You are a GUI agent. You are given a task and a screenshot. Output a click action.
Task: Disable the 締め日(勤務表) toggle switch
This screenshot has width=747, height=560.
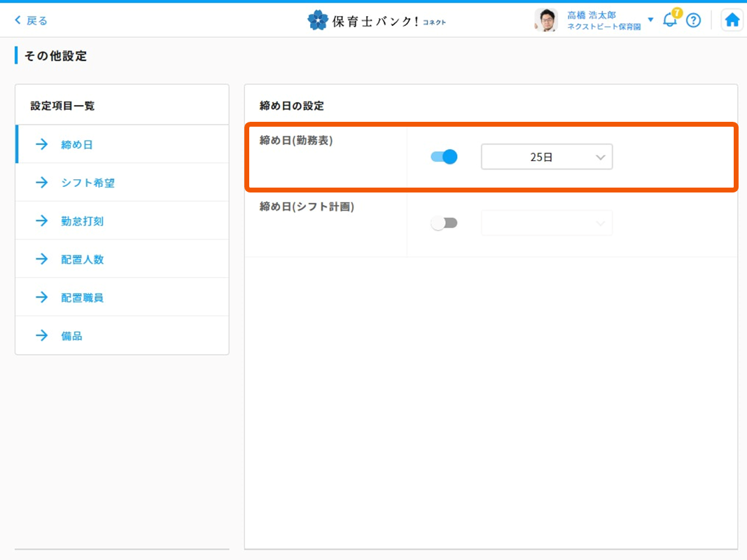444,157
